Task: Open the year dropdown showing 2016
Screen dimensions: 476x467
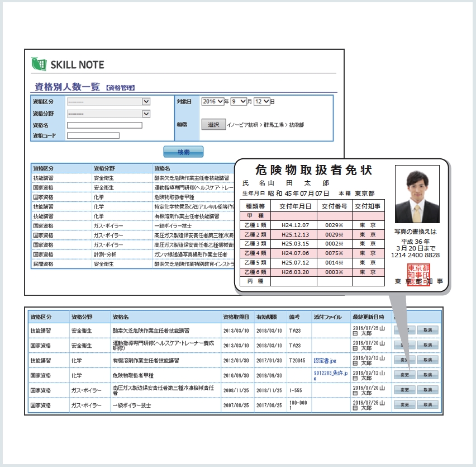Action: [212, 102]
